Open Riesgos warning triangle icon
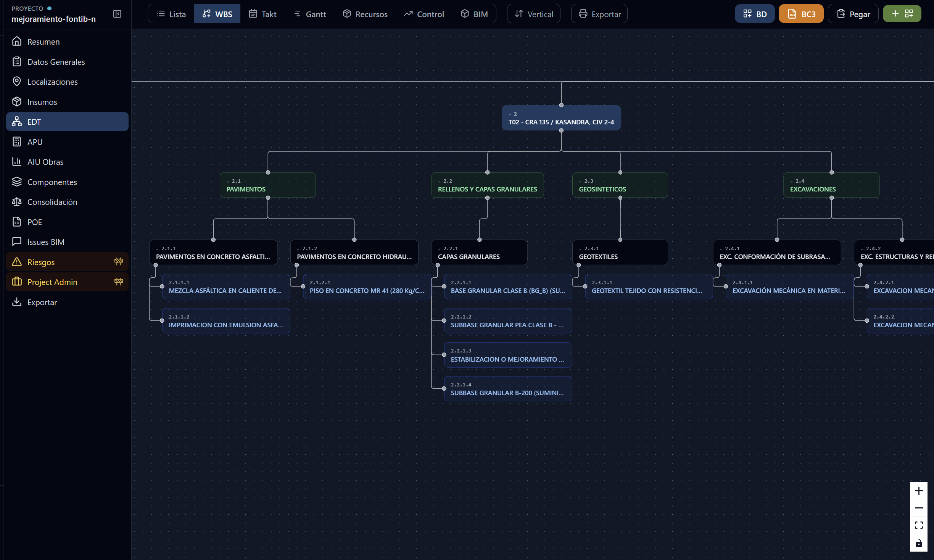 tap(17, 262)
